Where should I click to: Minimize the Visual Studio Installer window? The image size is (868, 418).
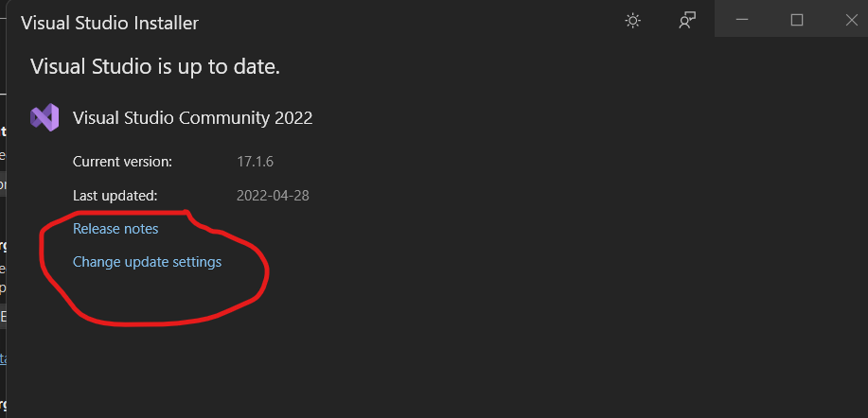743,21
